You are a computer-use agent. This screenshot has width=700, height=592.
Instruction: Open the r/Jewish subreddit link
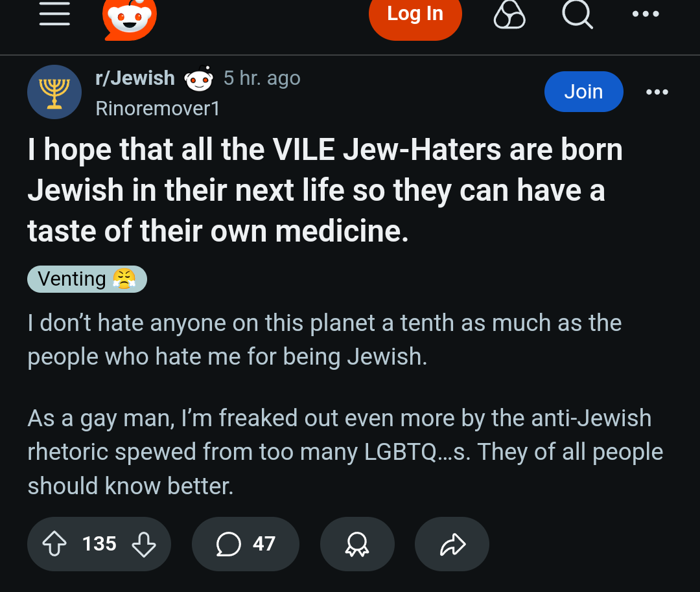pyautogui.click(x=135, y=78)
